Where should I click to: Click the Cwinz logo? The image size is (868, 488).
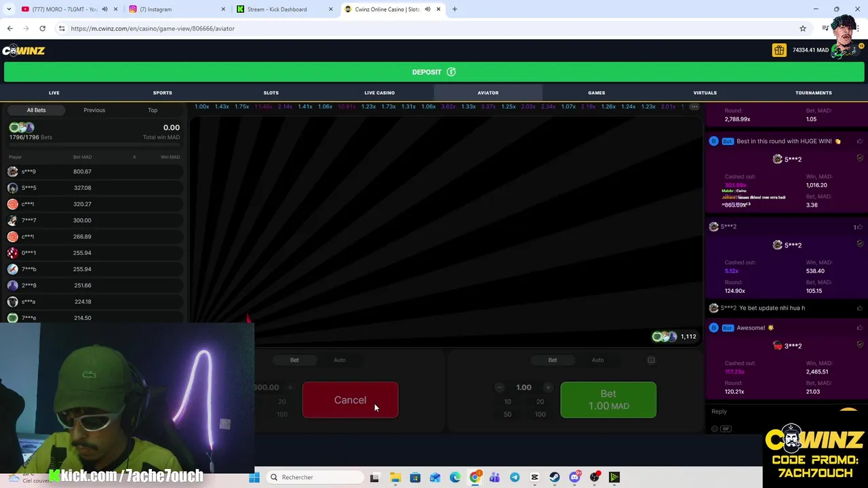coord(24,51)
